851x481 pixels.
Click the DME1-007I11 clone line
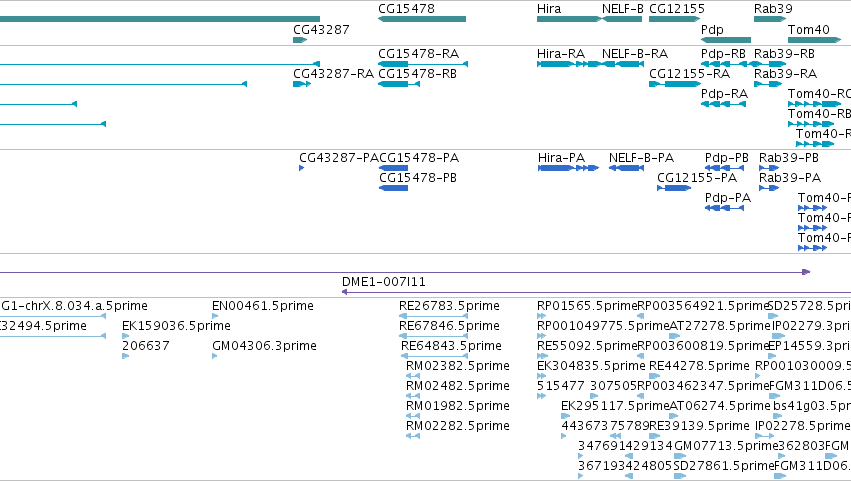pos(596,292)
